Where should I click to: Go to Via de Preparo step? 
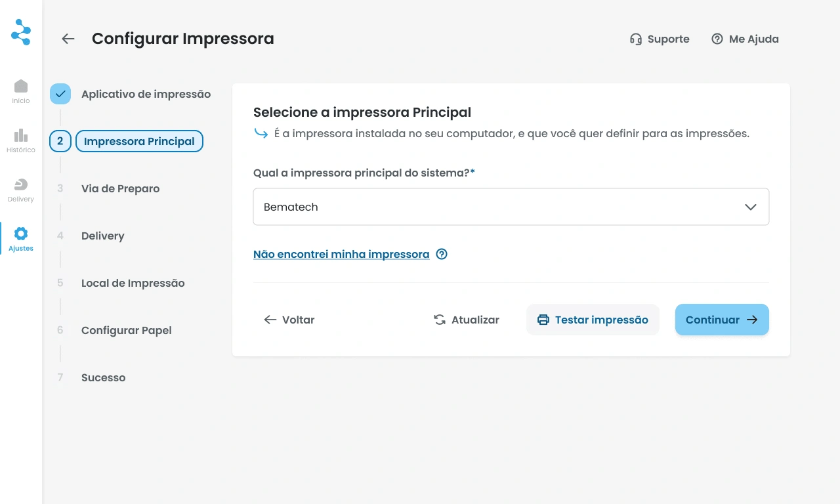coord(120,188)
